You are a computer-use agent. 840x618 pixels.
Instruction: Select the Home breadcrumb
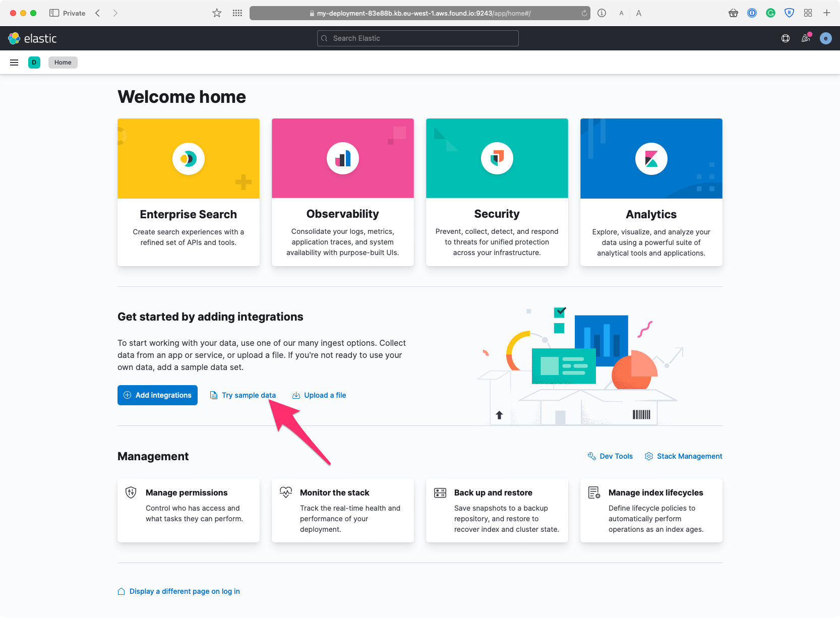pyautogui.click(x=63, y=63)
